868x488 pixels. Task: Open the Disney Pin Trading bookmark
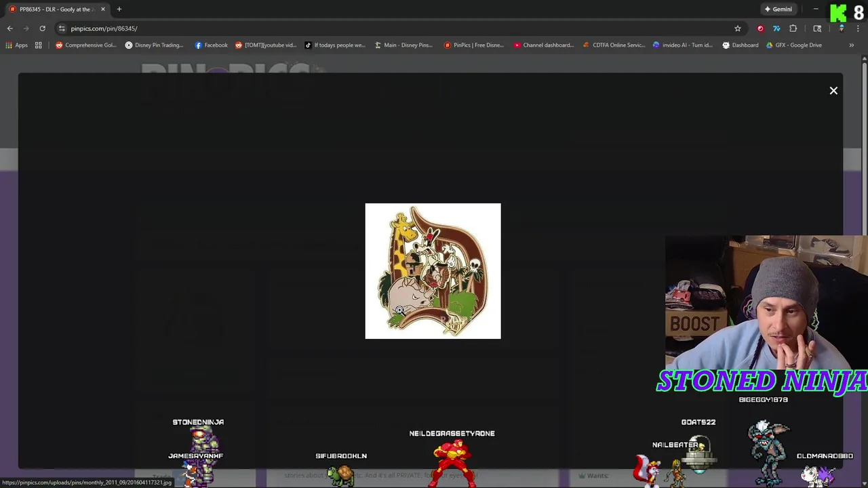(x=155, y=45)
